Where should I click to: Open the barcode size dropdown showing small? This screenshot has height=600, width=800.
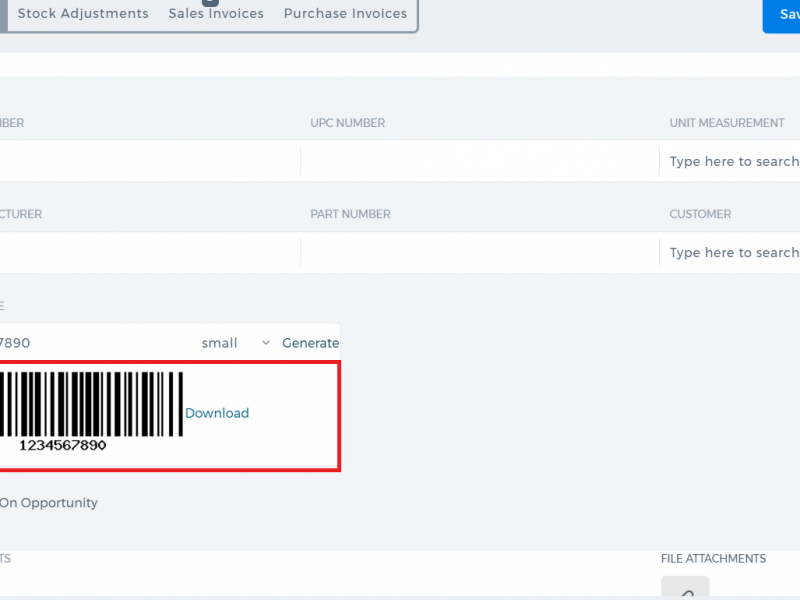pyautogui.click(x=236, y=343)
